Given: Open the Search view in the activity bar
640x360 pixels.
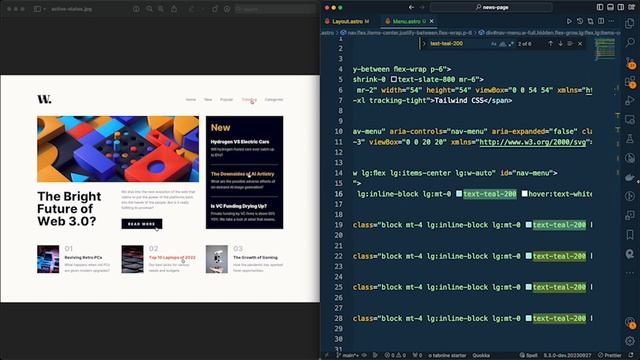Looking at the screenshot, I should point(630,42).
